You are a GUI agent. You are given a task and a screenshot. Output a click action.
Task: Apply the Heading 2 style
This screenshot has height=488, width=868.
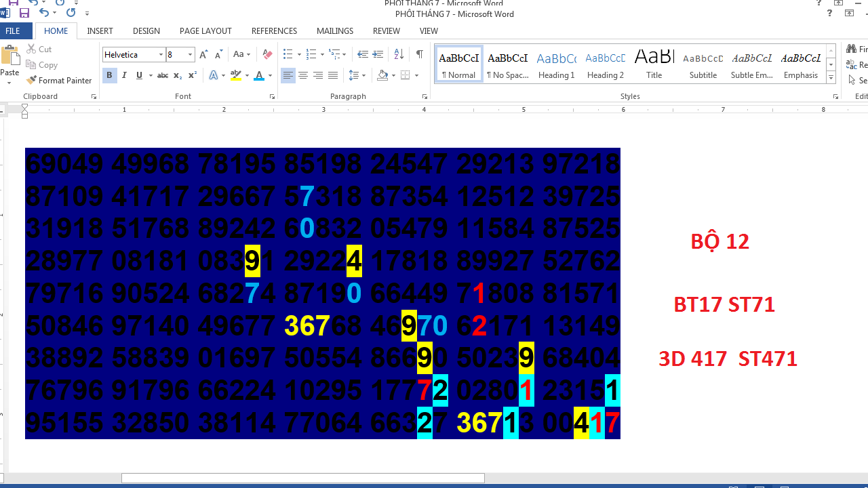[x=606, y=64]
